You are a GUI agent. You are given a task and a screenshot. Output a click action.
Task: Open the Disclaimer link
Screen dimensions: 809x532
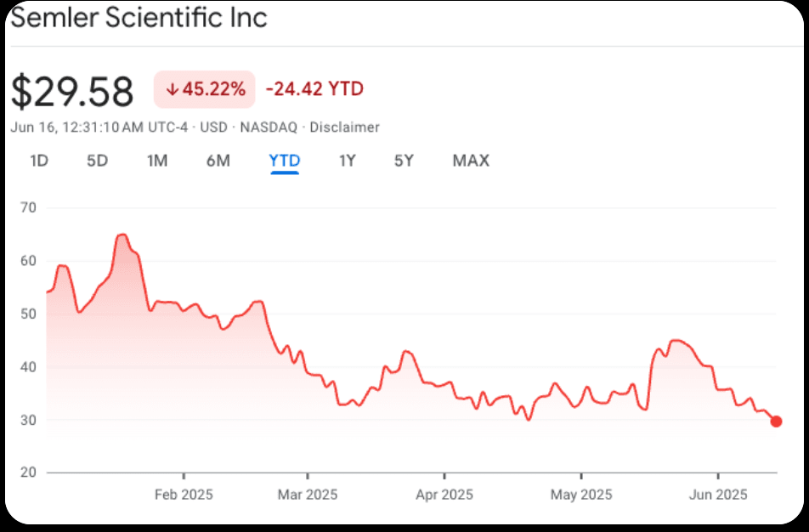coord(344,127)
